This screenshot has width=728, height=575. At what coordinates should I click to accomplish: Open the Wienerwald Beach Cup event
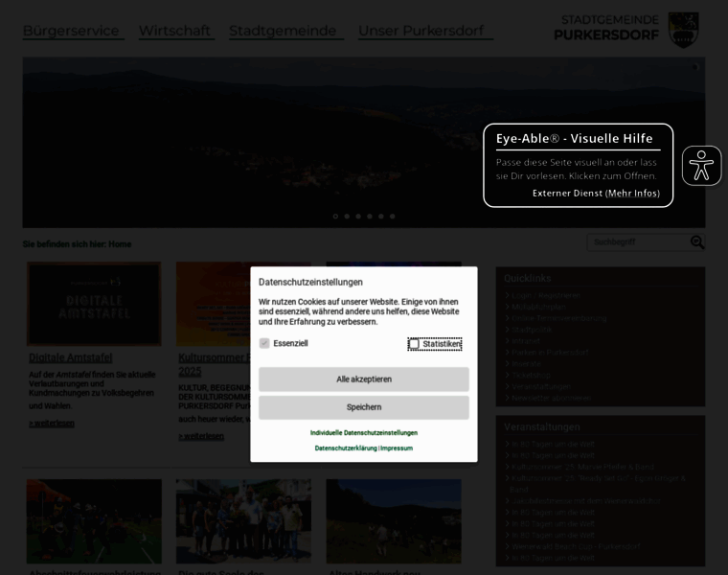coord(576,546)
